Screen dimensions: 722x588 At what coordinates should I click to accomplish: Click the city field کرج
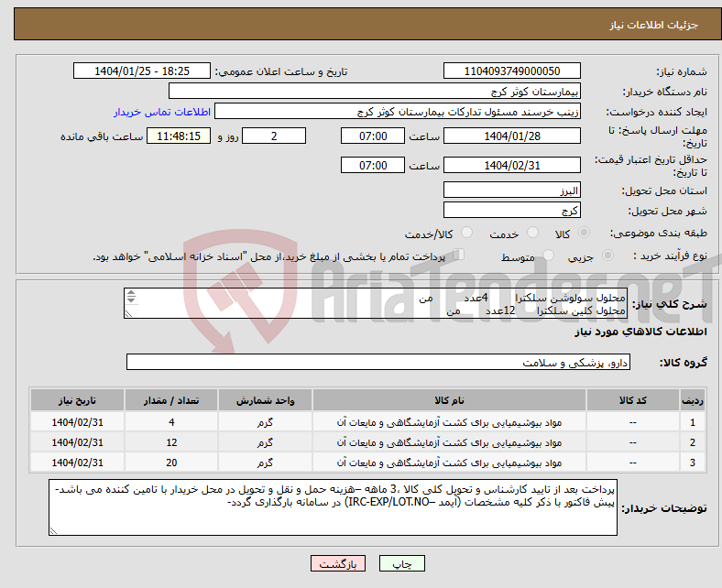(x=511, y=211)
